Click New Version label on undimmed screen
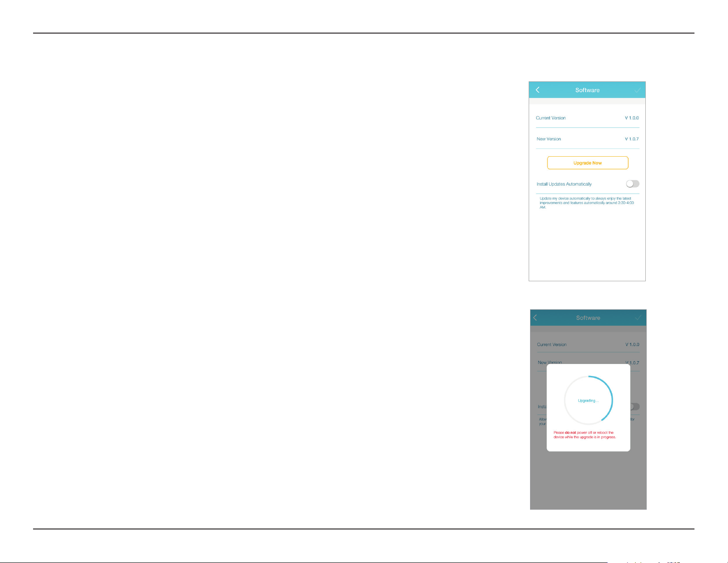Screen dimensions: 728x563 coord(549,139)
